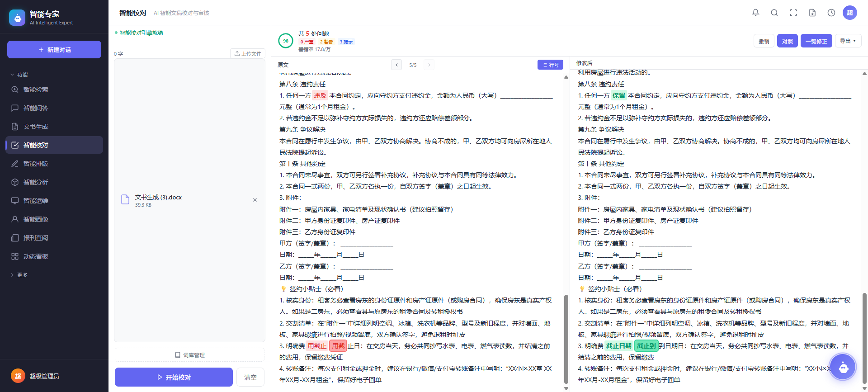The image size is (868, 392).
Task: Click the 第八条 违约责任 heading in original
Action: tap(302, 84)
